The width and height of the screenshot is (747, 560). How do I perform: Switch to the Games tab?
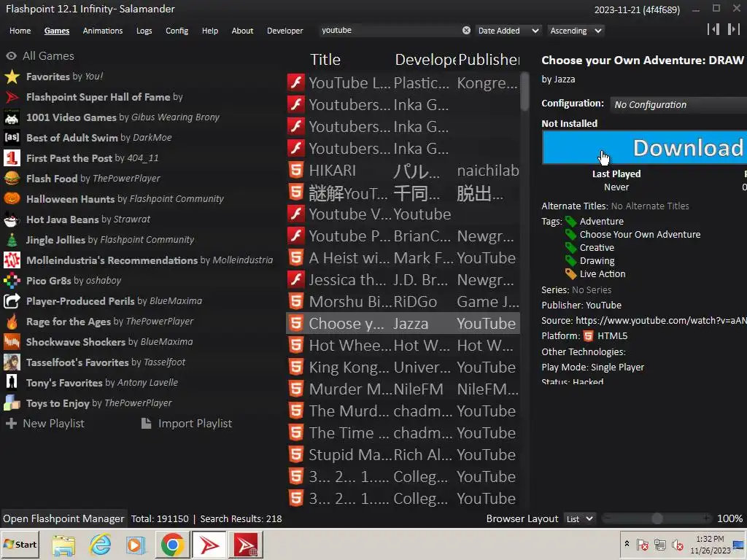pos(57,31)
